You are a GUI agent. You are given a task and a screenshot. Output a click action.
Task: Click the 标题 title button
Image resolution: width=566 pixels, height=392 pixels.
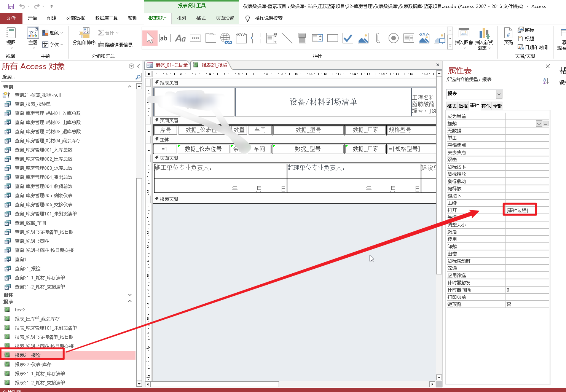(526, 38)
